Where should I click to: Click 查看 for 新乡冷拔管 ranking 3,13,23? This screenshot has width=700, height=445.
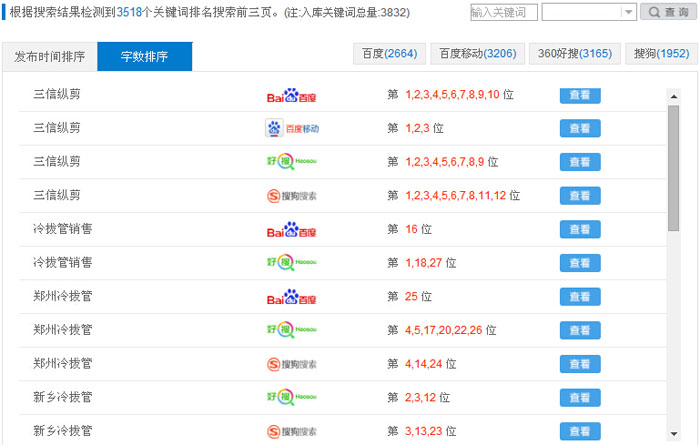point(580,432)
